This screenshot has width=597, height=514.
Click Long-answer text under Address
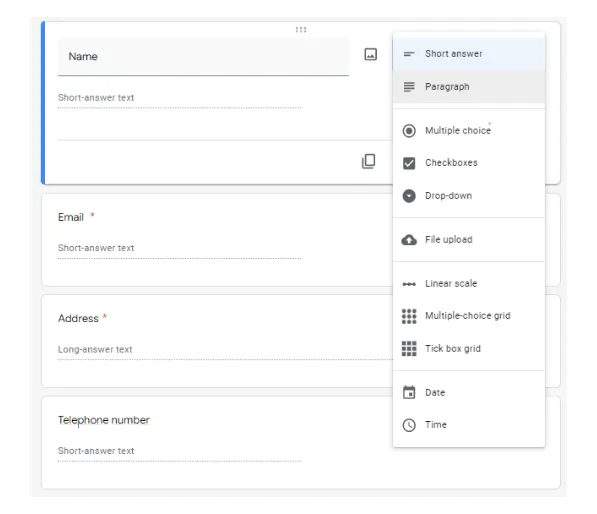[x=95, y=350]
